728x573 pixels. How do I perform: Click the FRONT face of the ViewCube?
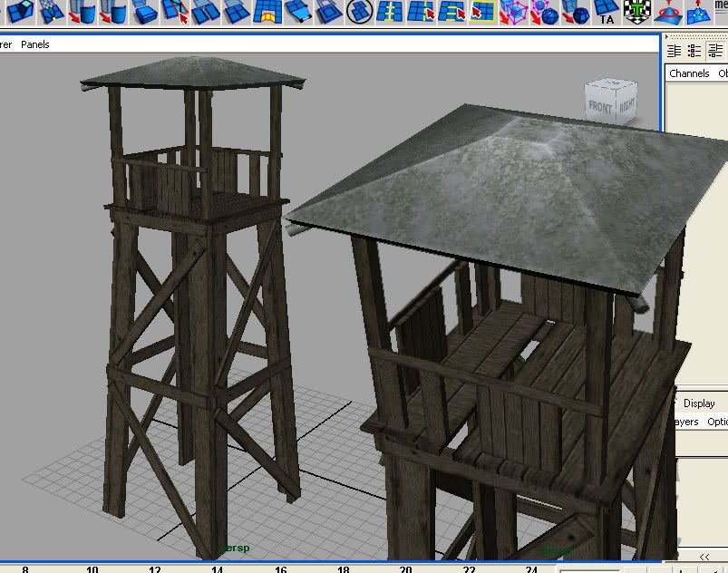pyautogui.click(x=600, y=106)
